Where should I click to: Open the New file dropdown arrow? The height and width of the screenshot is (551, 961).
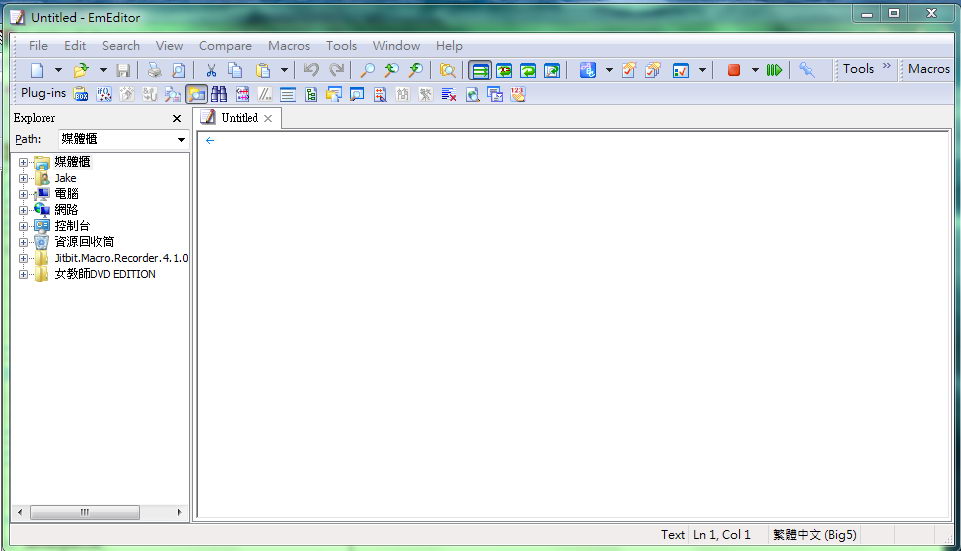pyautogui.click(x=58, y=70)
